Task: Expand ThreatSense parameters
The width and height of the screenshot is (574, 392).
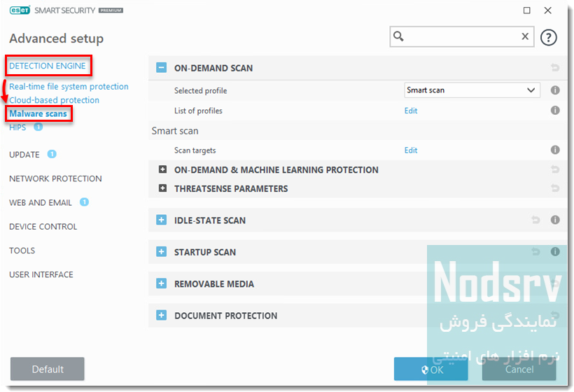Action: (162, 188)
